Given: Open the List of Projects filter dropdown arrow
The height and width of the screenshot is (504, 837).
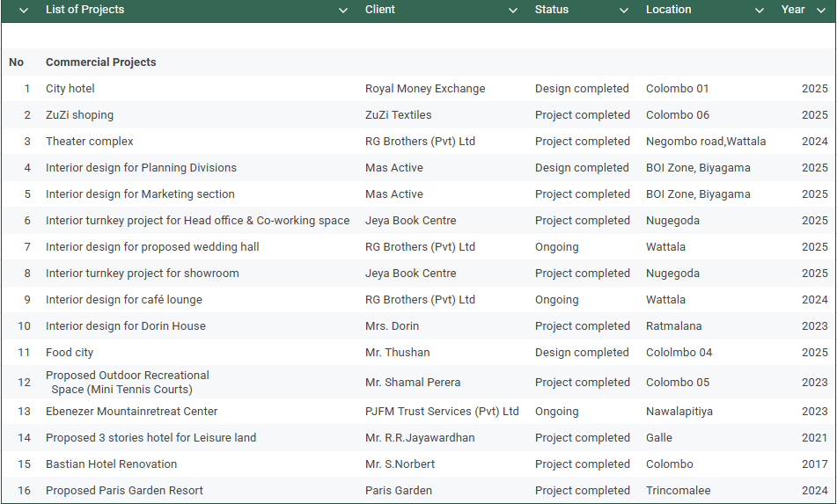Looking at the screenshot, I should (x=343, y=11).
